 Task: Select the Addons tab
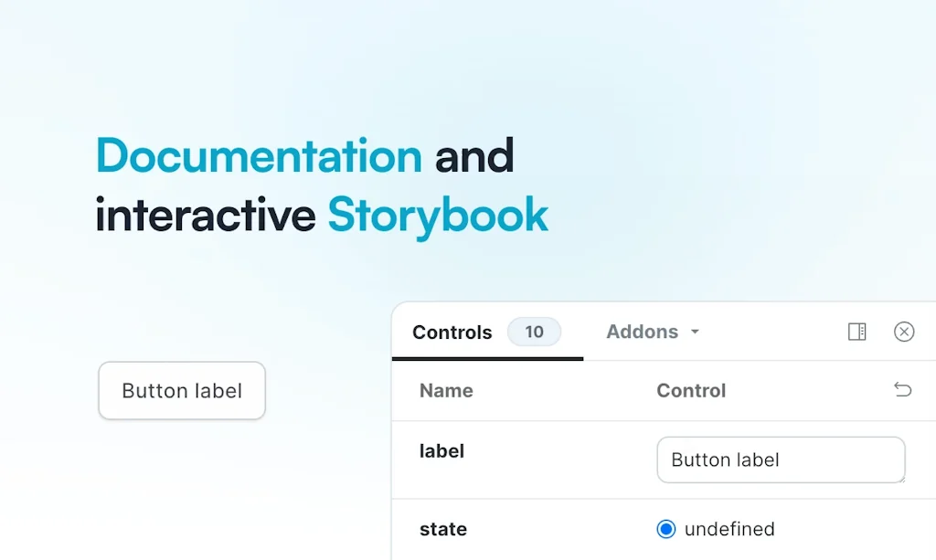tap(643, 332)
